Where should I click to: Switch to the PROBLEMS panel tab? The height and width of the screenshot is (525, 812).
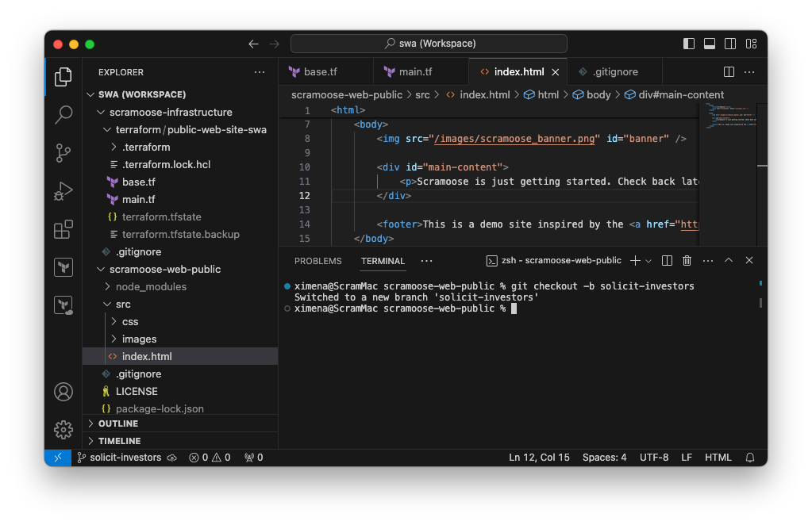[x=317, y=261]
